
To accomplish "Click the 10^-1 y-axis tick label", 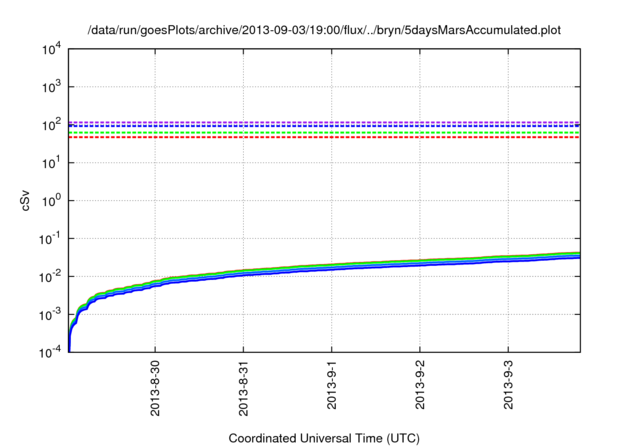I will click(50, 239).
